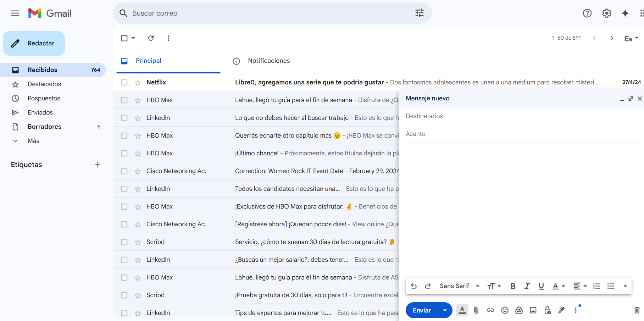Image resolution: width=644 pixels, height=321 pixels.
Task: Open the Sans Serif font dropdown
Action: [x=460, y=286]
